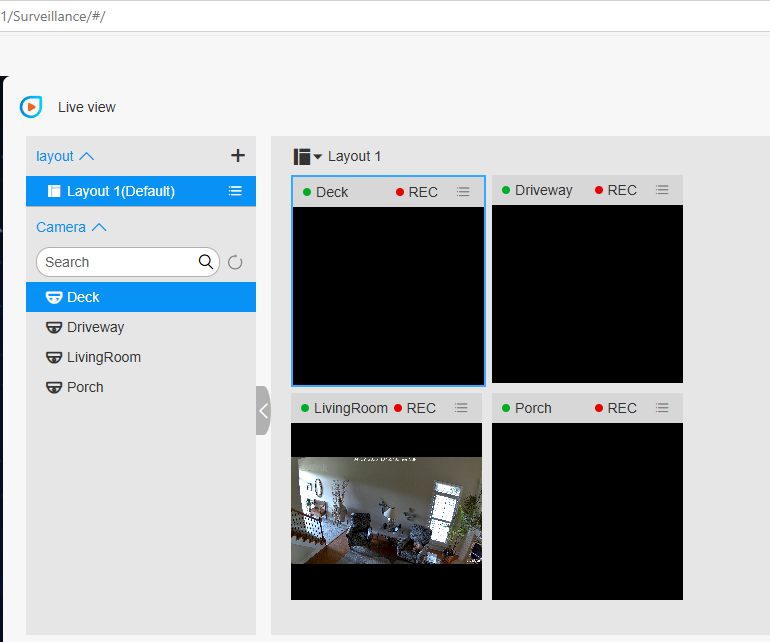Click the LivingRoom tile REC indicator

(x=415, y=408)
